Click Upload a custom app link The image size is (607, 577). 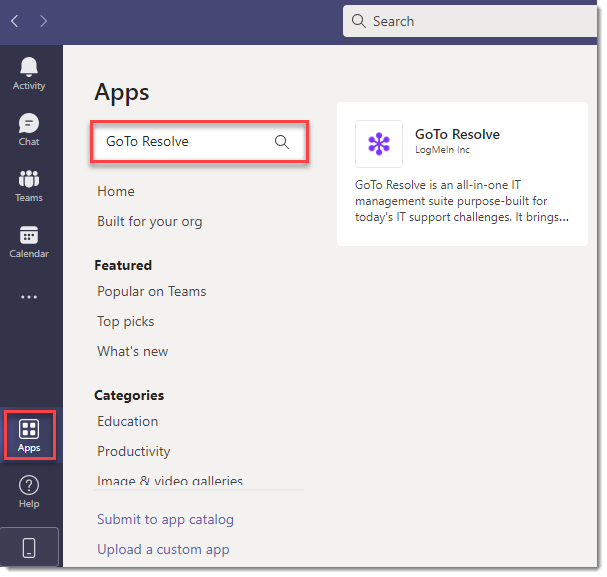pos(163,550)
